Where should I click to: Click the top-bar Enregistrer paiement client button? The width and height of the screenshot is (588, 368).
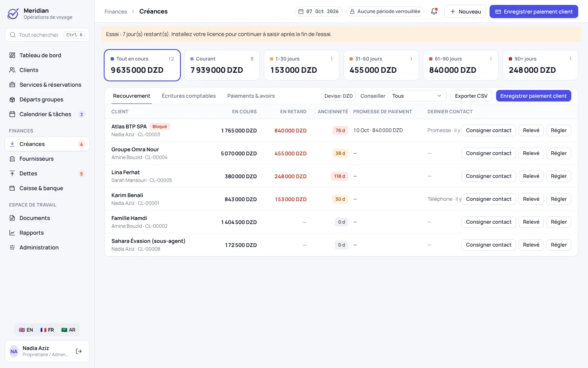(x=534, y=11)
